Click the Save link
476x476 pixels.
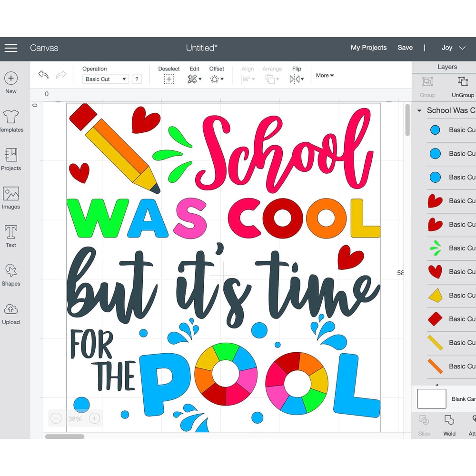405,48
